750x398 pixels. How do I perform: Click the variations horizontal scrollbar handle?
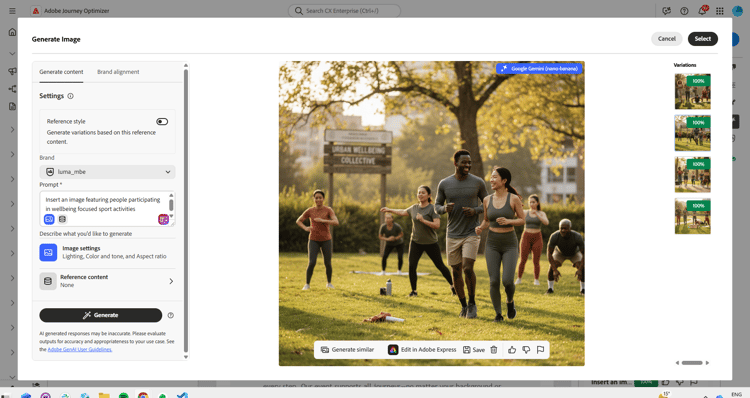692,363
